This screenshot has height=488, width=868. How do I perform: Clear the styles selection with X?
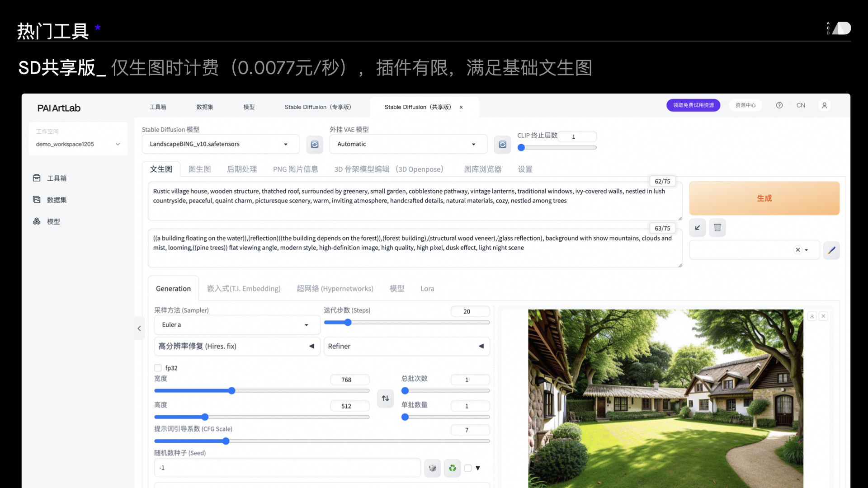coord(797,250)
